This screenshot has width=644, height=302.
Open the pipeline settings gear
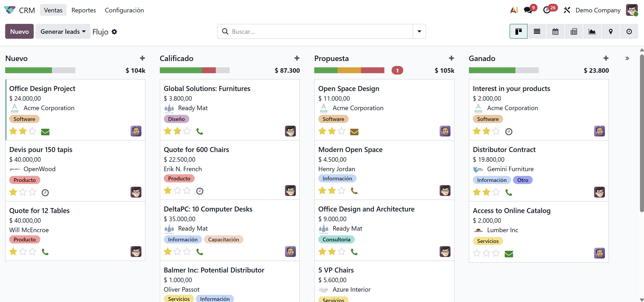point(114,32)
